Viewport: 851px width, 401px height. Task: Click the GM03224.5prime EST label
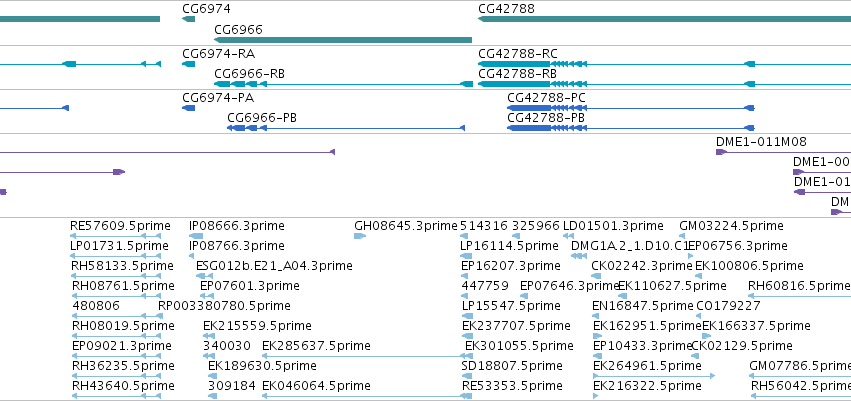tap(732, 226)
